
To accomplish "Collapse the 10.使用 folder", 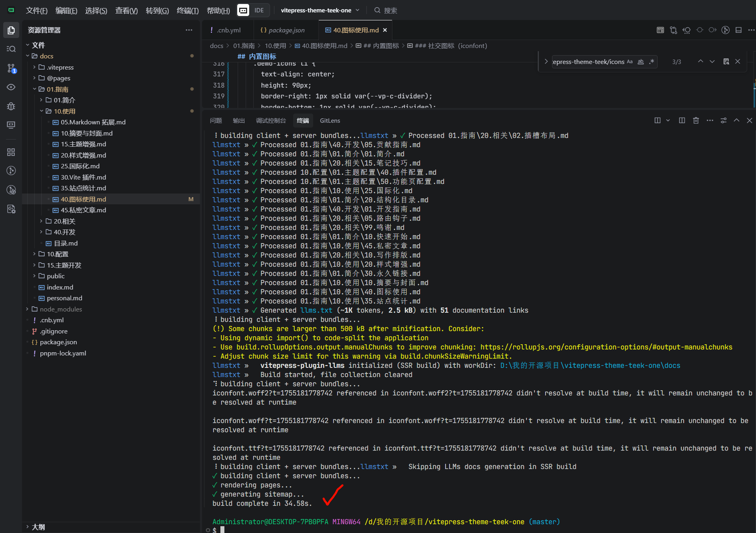I will point(64,111).
